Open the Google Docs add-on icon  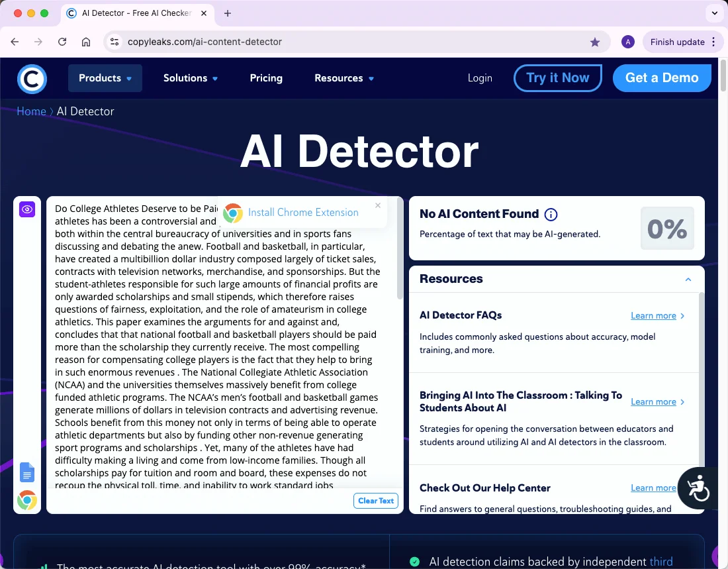point(27,472)
